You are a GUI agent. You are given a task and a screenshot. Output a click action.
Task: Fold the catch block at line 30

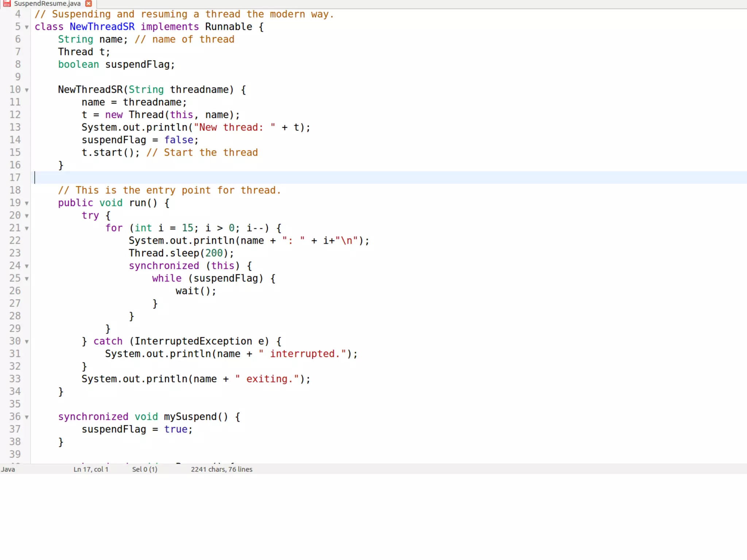(x=27, y=342)
